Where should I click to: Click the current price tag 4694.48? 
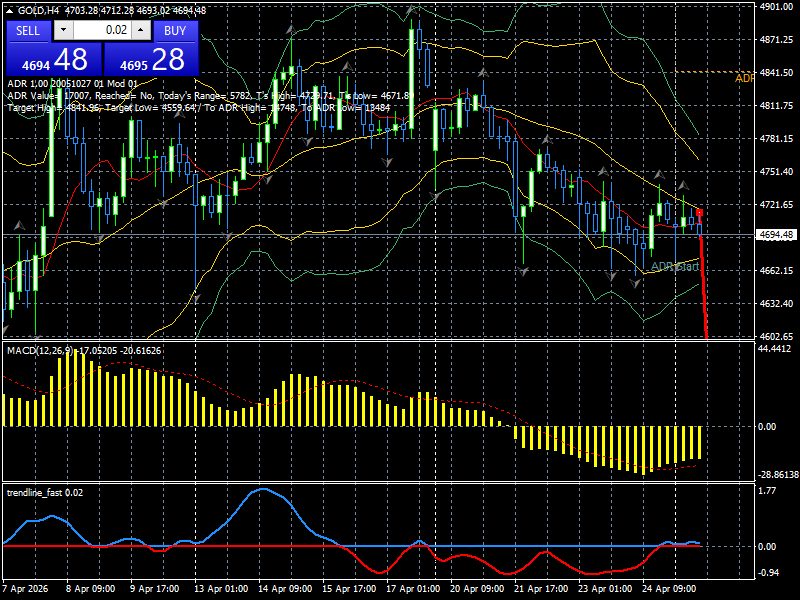[776, 235]
